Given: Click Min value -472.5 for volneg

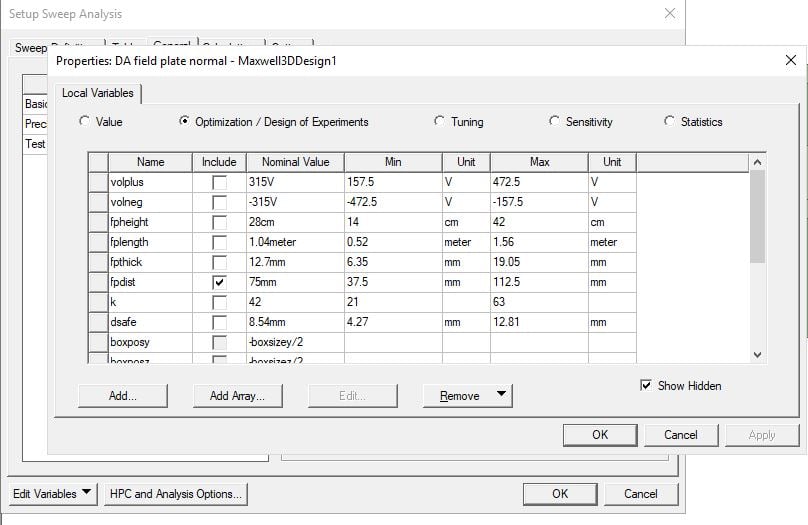Looking at the screenshot, I should click(x=393, y=202).
